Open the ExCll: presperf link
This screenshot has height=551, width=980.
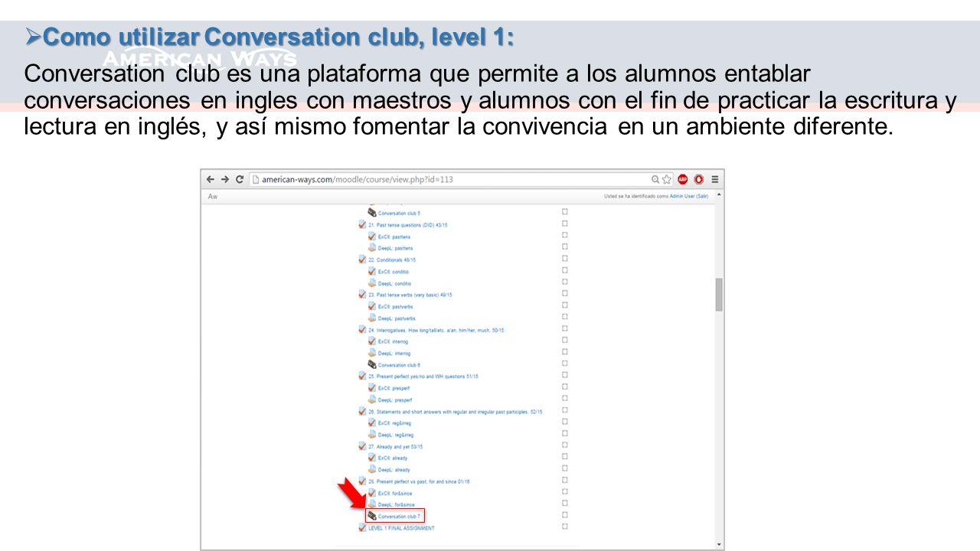point(395,388)
